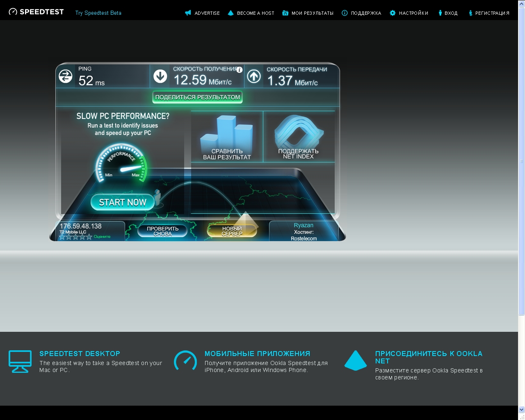Click the scrollbar up arrow
This screenshot has width=525, height=420.
tap(521, 3)
